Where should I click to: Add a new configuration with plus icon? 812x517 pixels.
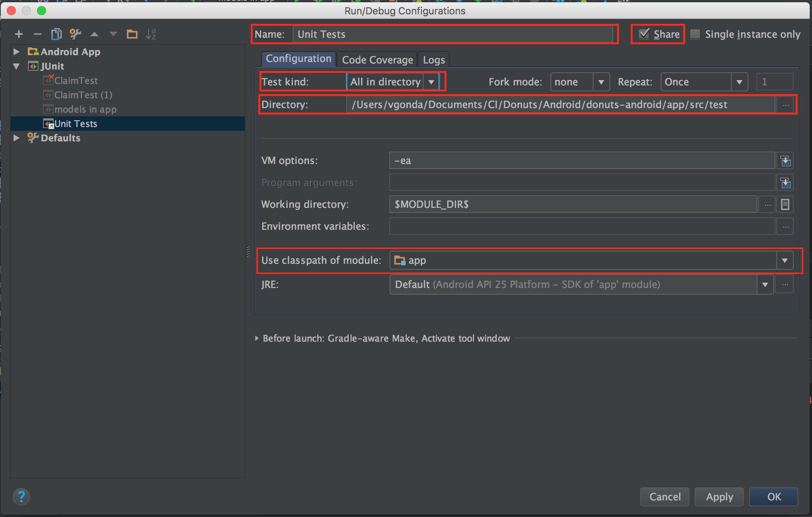coord(19,34)
